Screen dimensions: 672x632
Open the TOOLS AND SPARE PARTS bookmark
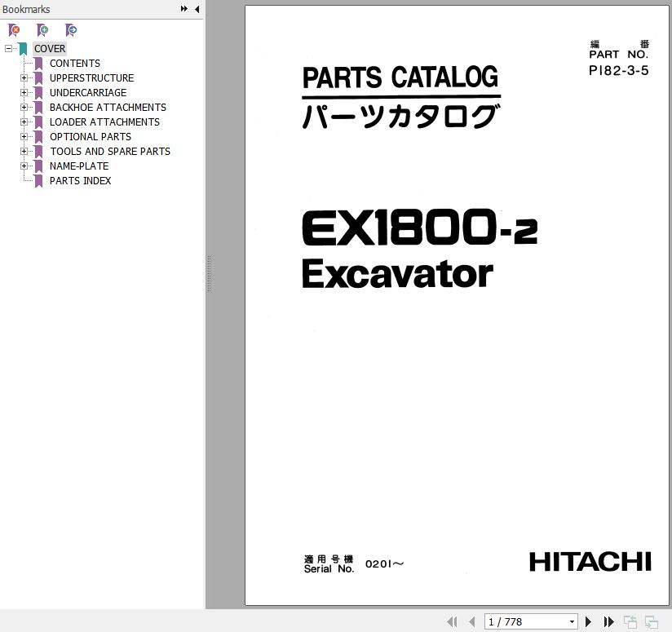point(110,151)
